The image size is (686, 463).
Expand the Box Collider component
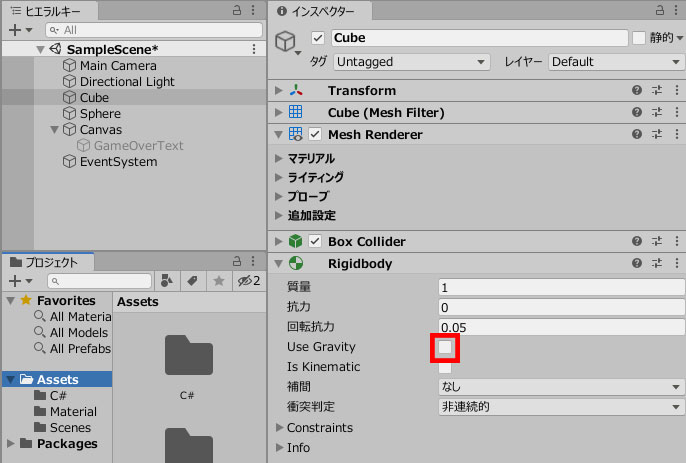pos(279,241)
